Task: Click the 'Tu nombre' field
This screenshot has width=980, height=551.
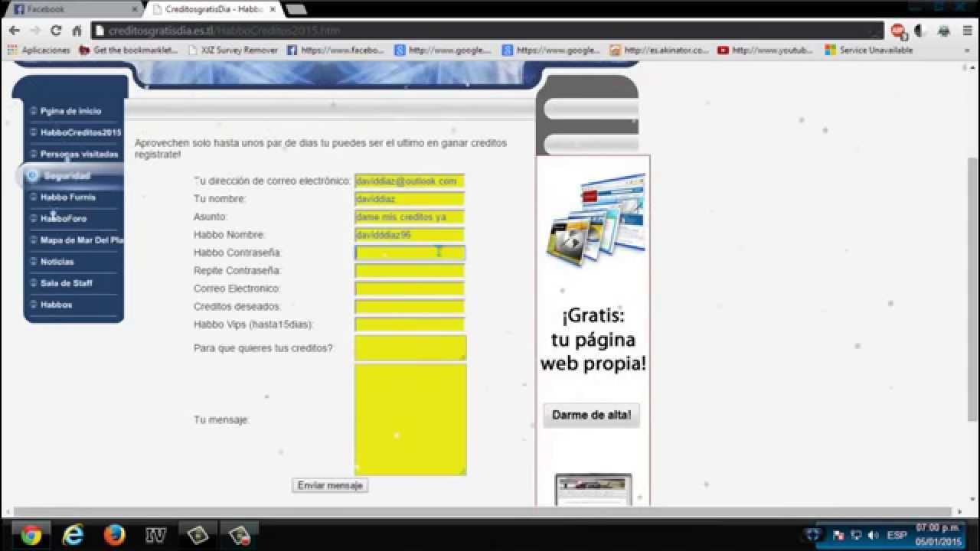Action: point(410,199)
